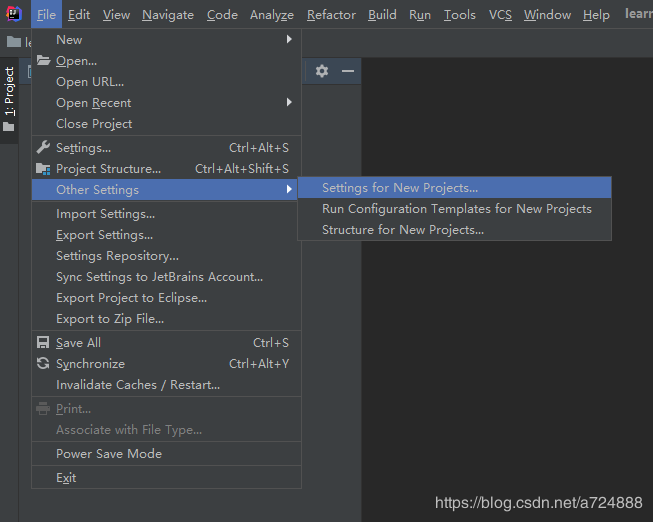Click the Project Structure icon
653x522 pixels.
click(43, 169)
